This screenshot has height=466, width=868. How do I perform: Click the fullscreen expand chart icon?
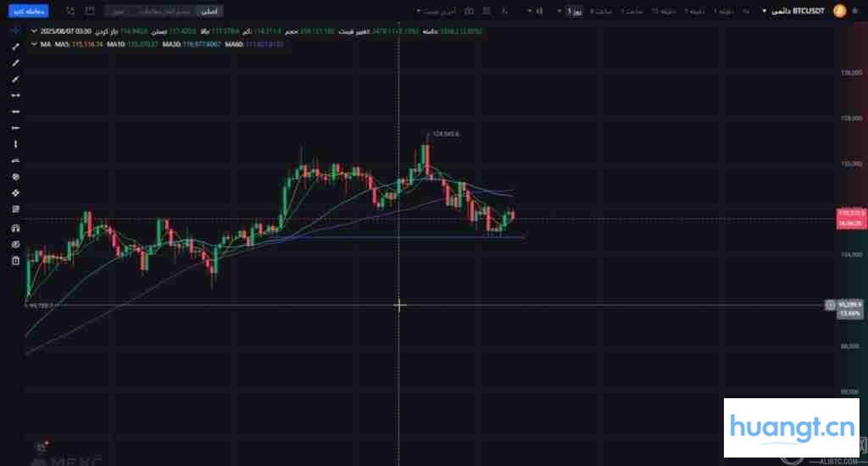(70, 11)
